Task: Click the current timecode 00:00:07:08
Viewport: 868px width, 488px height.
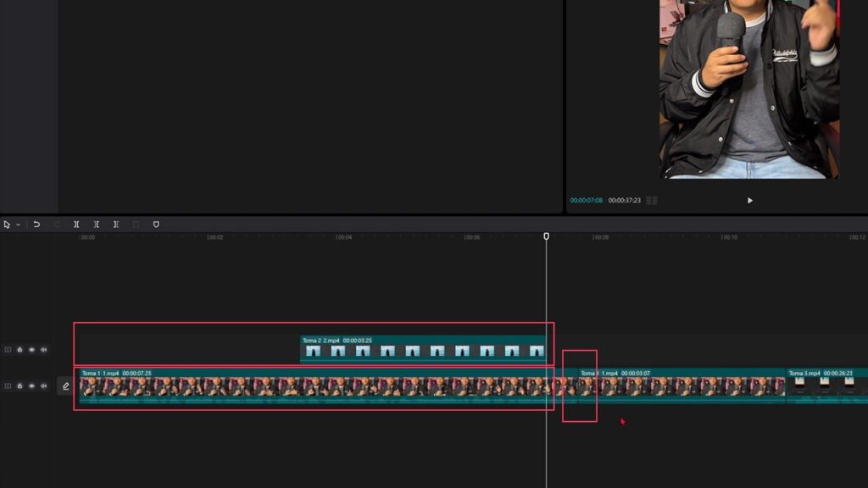Action: pyautogui.click(x=587, y=200)
